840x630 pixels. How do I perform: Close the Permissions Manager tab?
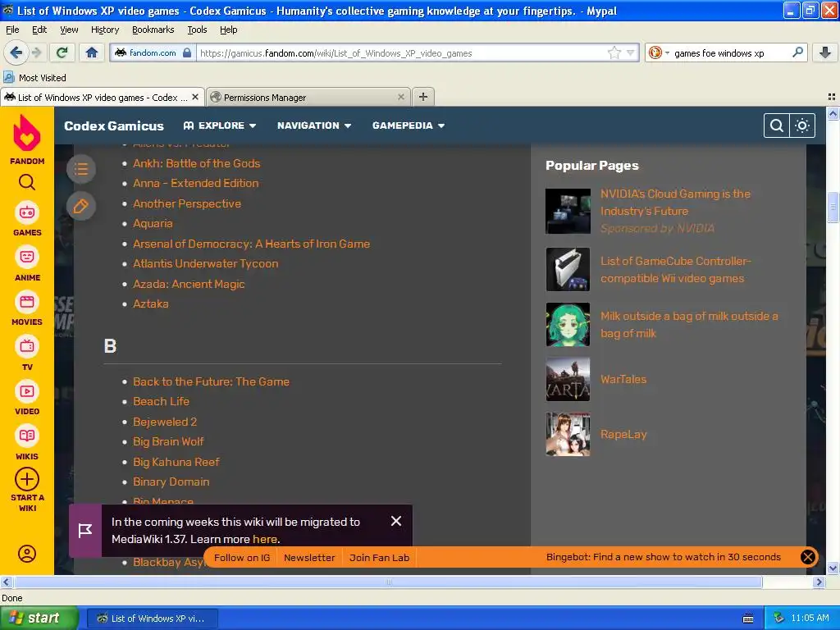point(400,97)
